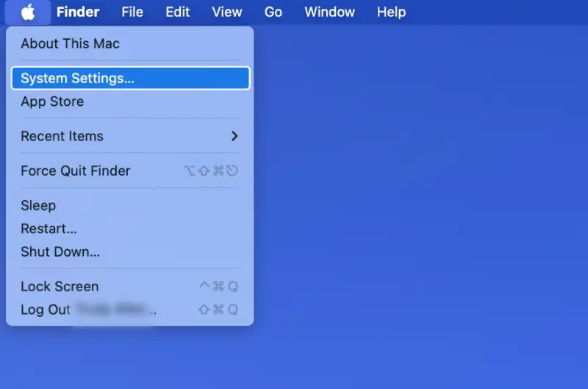Select the Log Out entry
The width and height of the screenshot is (588, 389).
(130, 310)
